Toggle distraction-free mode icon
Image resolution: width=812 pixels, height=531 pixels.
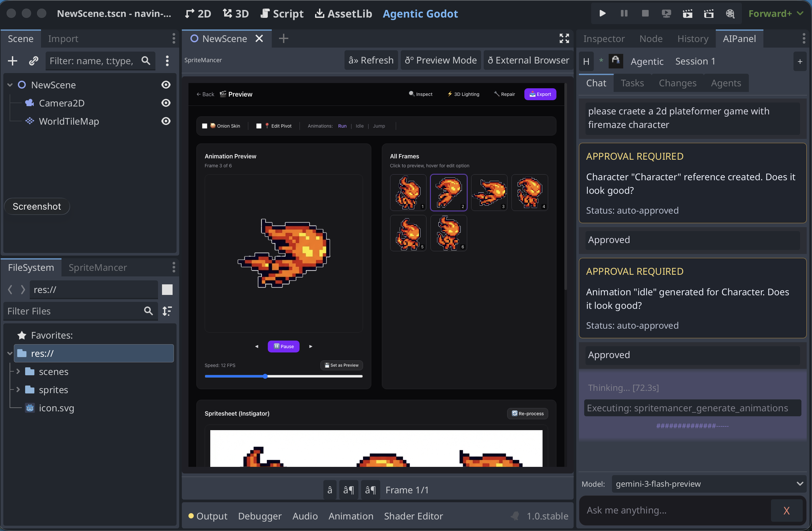pyautogui.click(x=564, y=39)
